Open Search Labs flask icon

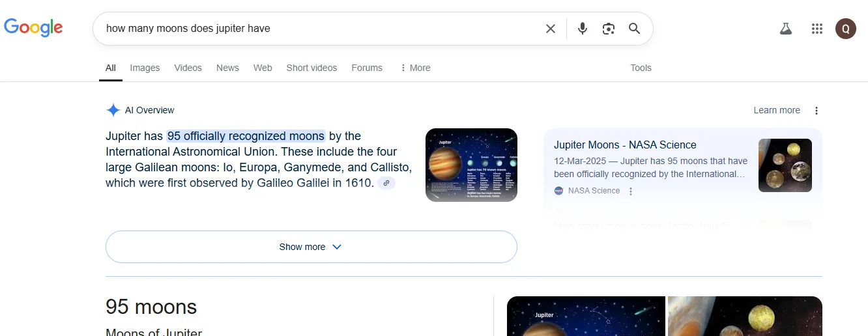pyautogui.click(x=786, y=29)
